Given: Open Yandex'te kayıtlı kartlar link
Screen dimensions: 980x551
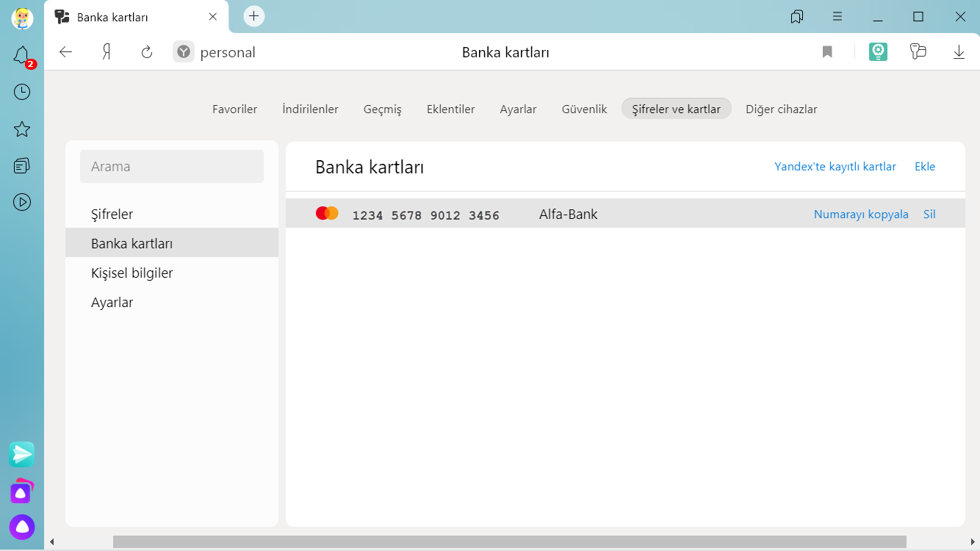Looking at the screenshot, I should [x=835, y=167].
